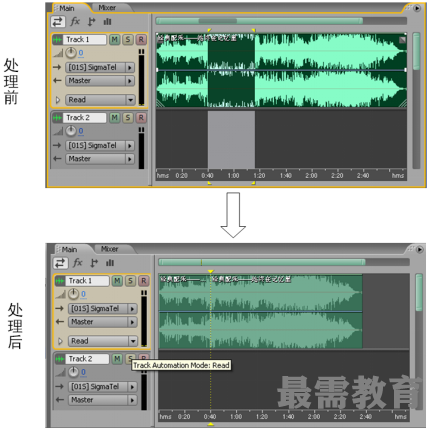Show Sends view icon in 处理后 panel
The height and width of the screenshot is (432, 429).
(94, 263)
